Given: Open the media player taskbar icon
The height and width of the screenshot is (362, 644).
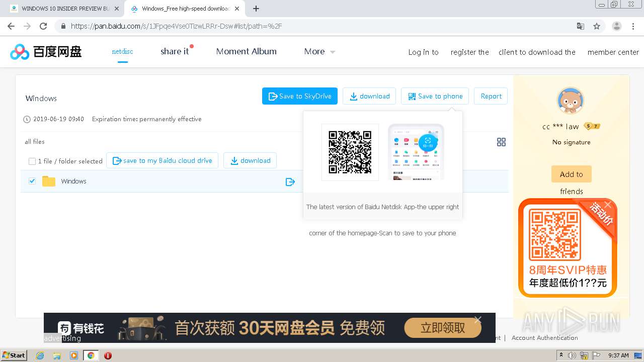Looking at the screenshot, I should (74, 355).
